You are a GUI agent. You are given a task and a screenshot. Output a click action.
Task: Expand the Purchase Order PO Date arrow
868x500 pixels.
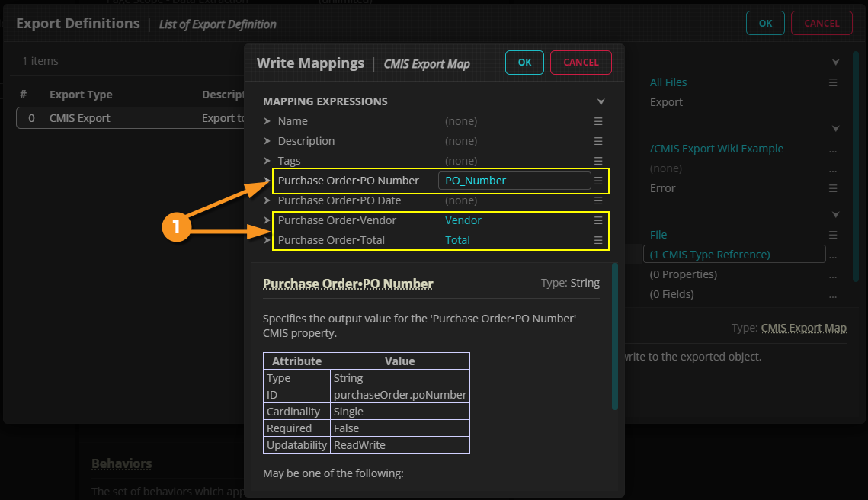[x=267, y=200]
